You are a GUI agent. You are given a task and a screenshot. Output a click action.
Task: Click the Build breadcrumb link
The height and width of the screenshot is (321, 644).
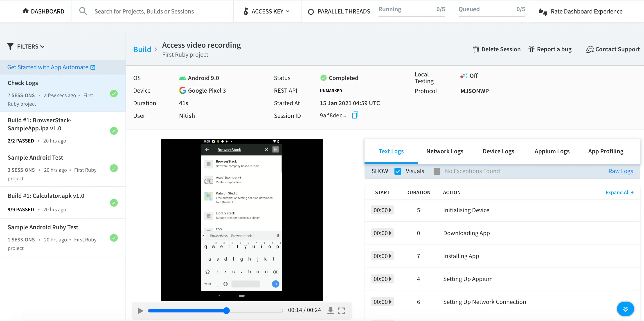[x=142, y=49]
